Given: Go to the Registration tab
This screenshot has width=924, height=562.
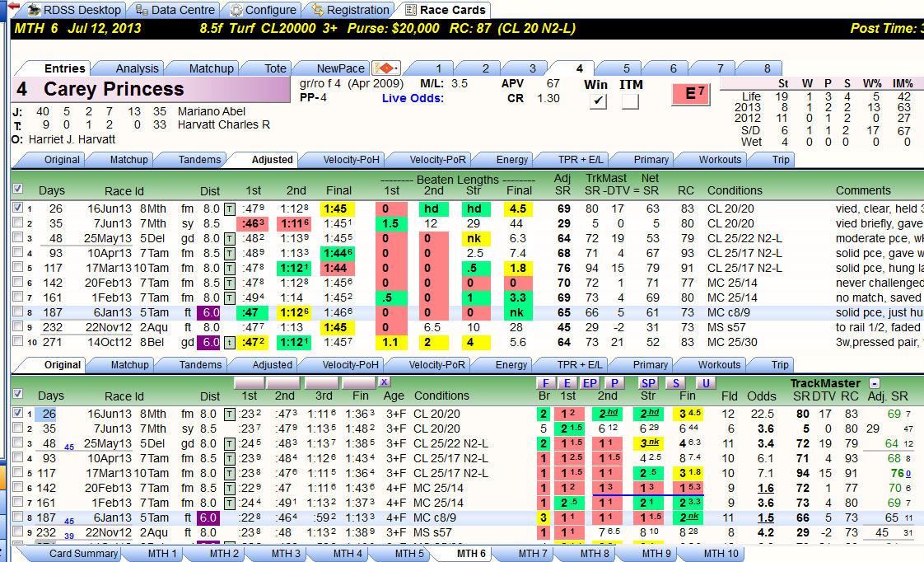Looking at the screenshot, I should [x=351, y=10].
